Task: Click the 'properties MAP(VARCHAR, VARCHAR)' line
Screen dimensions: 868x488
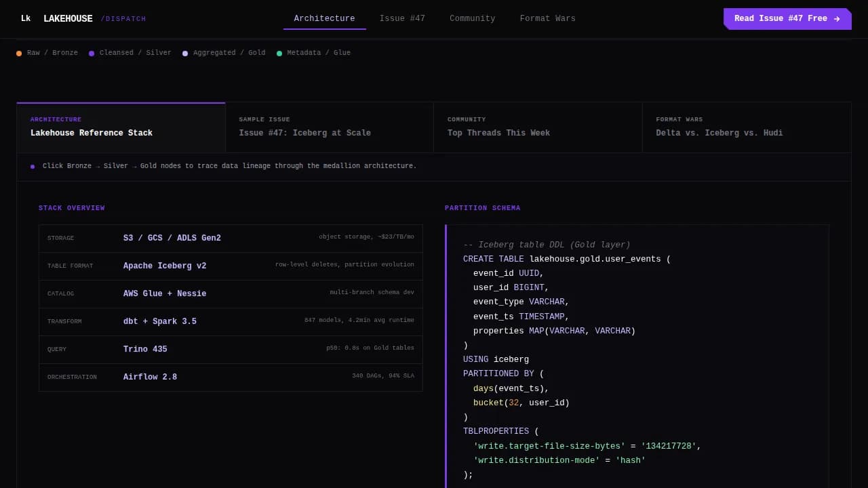Action: (555, 331)
